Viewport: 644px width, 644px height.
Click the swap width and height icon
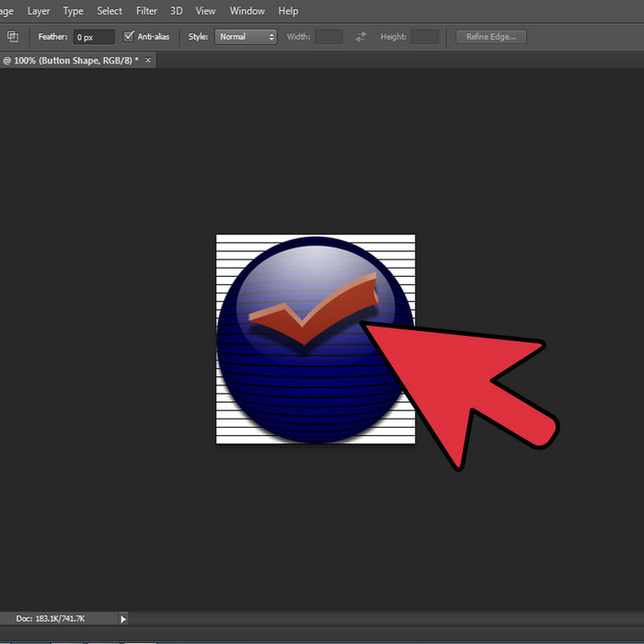(361, 37)
